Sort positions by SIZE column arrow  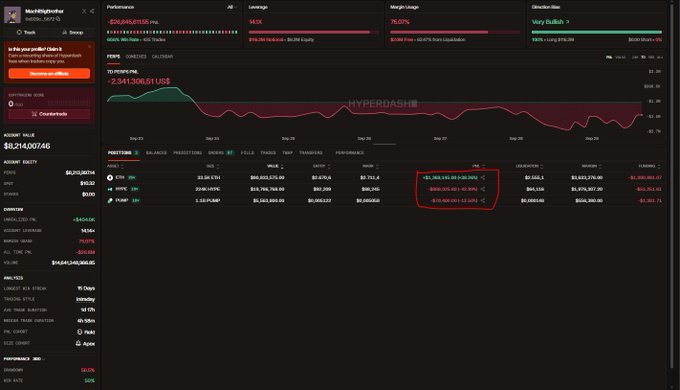click(218, 167)
